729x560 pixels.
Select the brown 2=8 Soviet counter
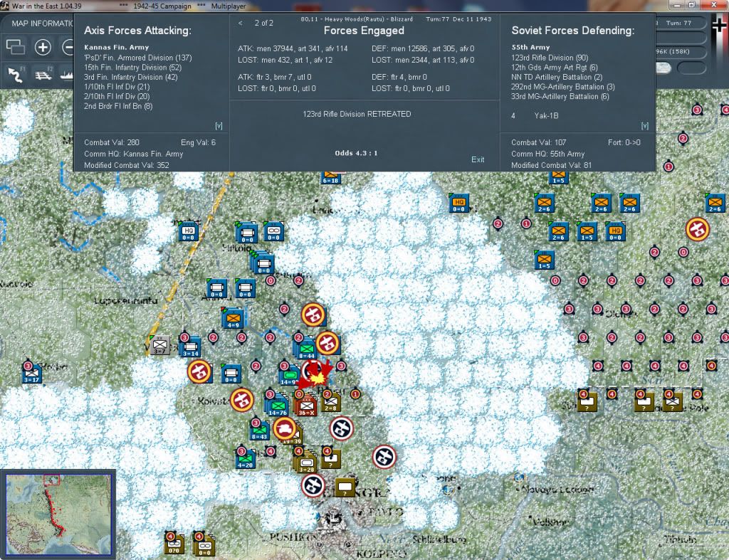[330, 403]
